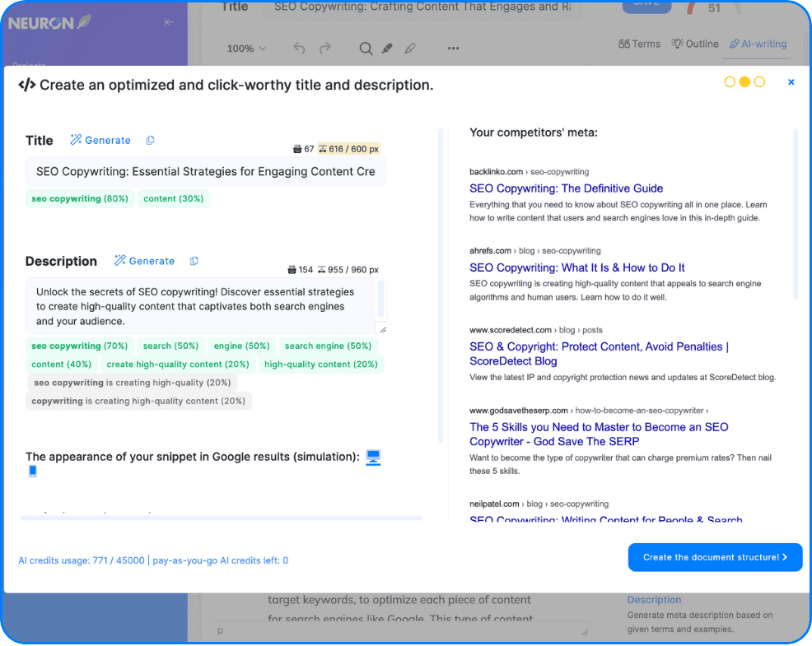812x646 pixels.
Task: Copy the generated Title text
Action: click(x=150, y=140)
